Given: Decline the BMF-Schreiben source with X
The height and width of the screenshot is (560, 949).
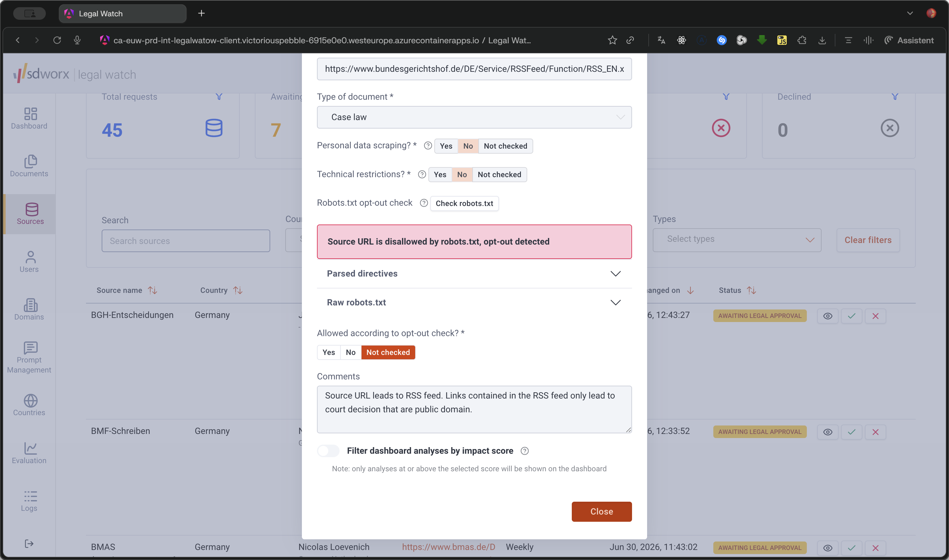Looking at the screenshot, I should pos(875,432).
